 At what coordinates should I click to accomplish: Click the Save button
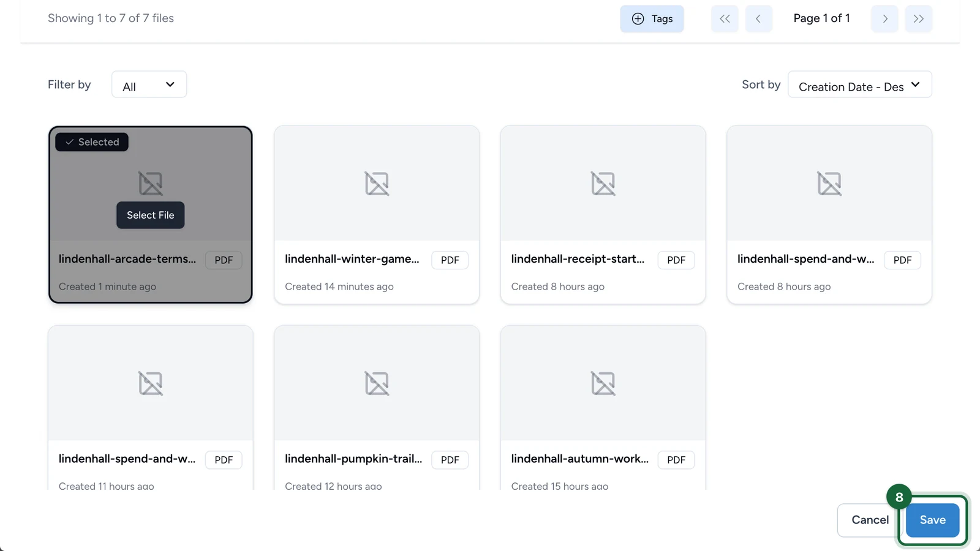pyautogui.click(x=932, y=520)
